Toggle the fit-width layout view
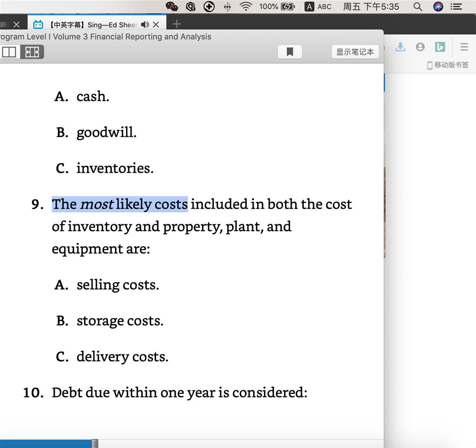Viewport: 476px width, 448px height. (x=32, y=52)
